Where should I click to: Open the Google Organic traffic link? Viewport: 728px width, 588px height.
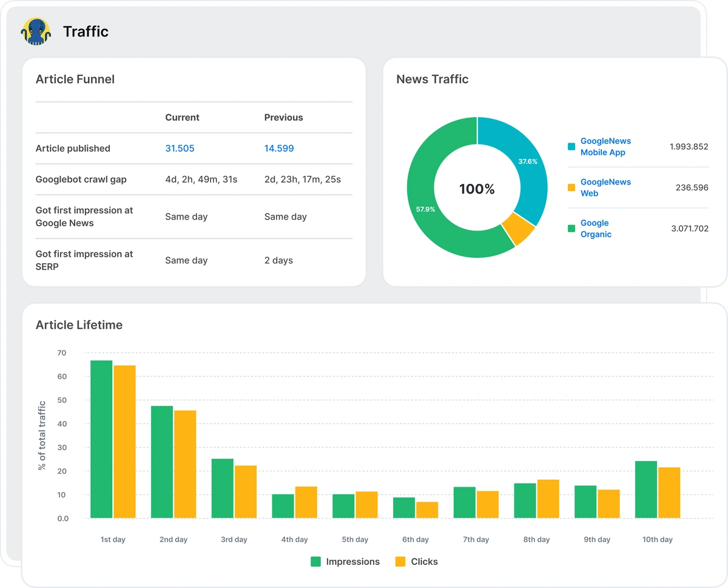596,229
